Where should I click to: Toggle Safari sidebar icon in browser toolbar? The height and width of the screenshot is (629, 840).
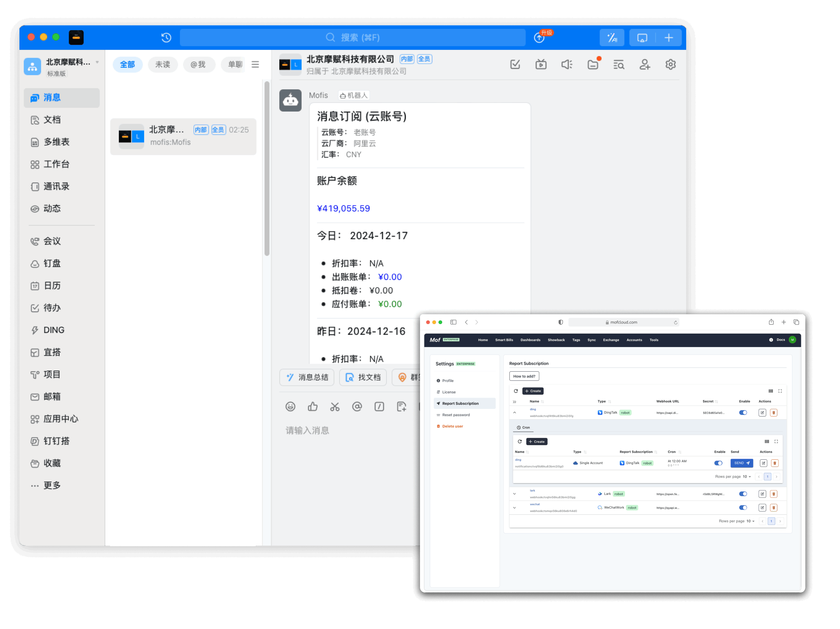pos(453,322)
